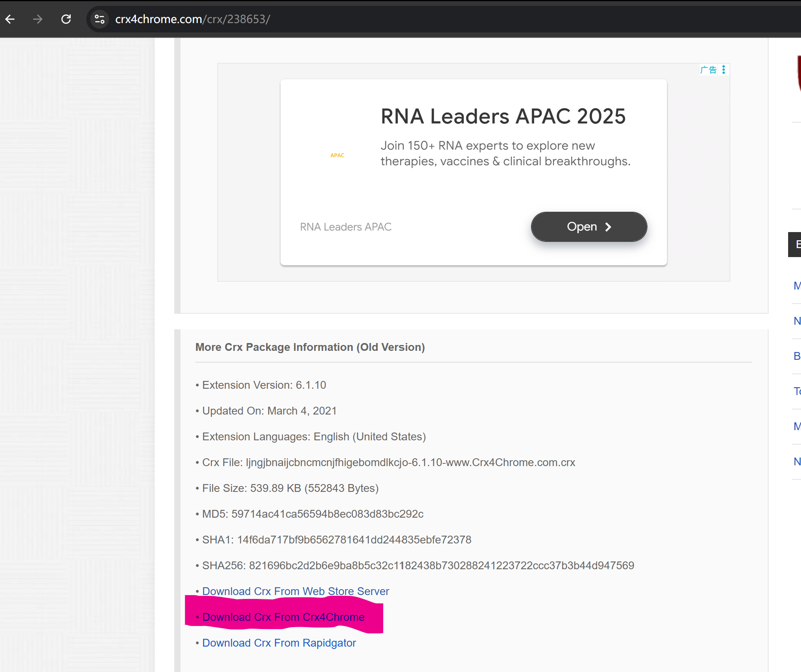
Task: Open Download Crx From Rapidgator link
Action: pyautogui.click(x=279, y=643)
